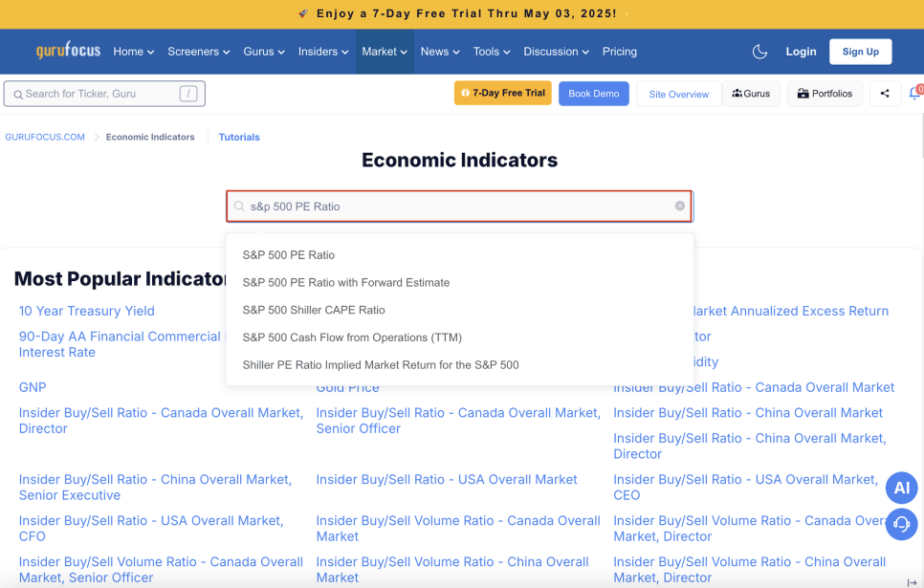Click the slash shortcut key badge

pos(188,93)
